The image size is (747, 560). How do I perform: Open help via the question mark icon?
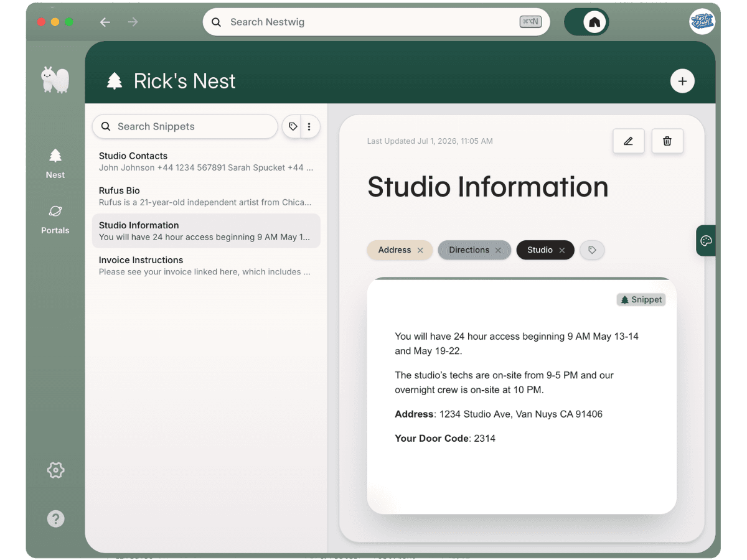tap(55, 518)
